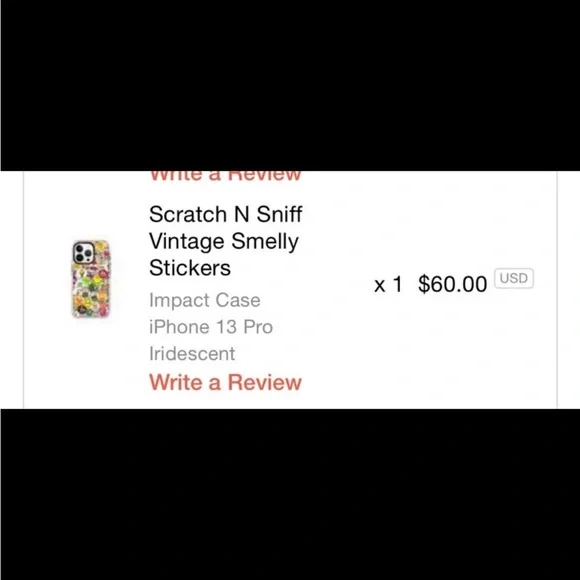Select the Iridescent color label
The width and height of the screenshot is (580, 580).
[x=192, y=354]
